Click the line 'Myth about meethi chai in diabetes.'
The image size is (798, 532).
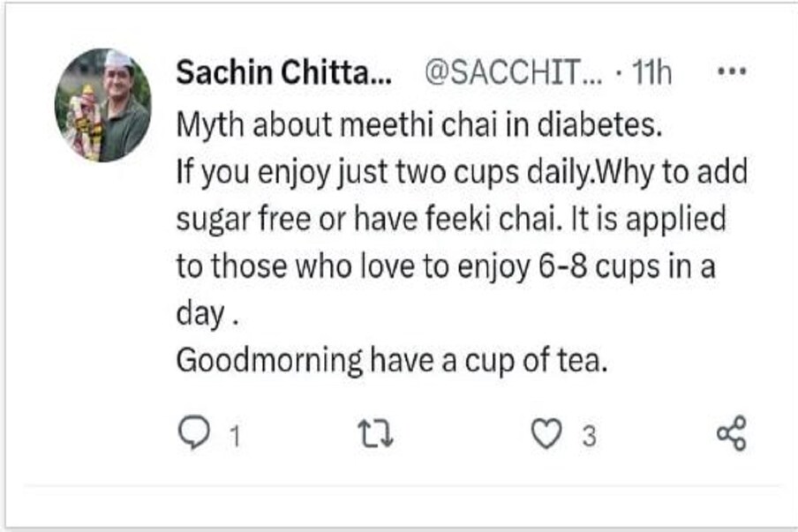419,124
